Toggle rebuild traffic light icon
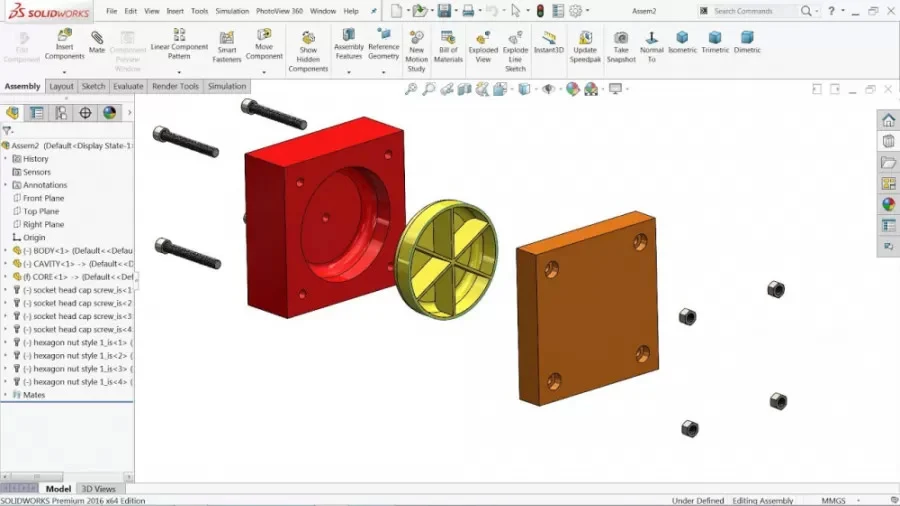 (x=540, y=10)
